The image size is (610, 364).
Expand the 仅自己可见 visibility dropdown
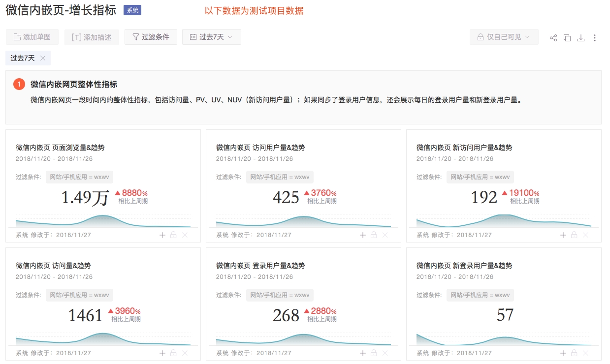tap(504, 37)
